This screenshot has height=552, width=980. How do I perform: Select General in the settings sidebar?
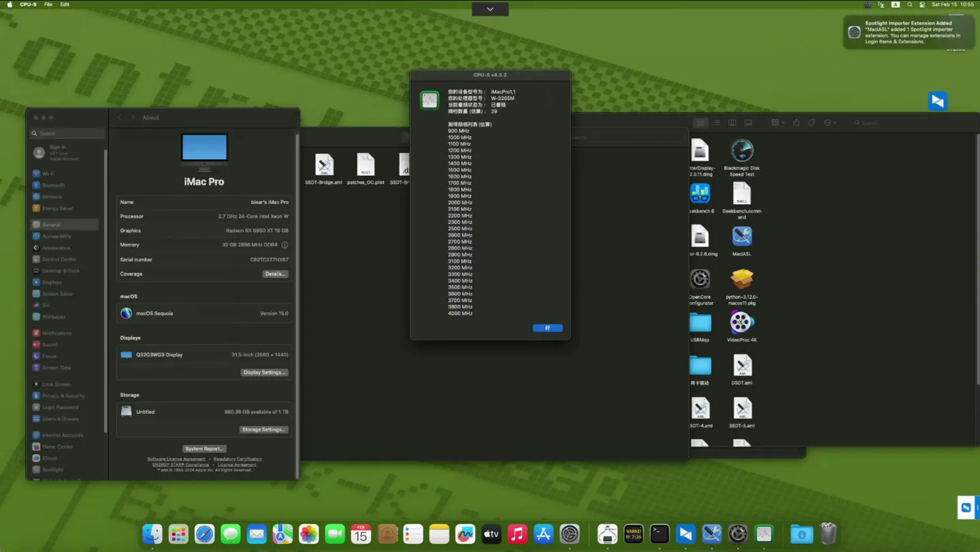point(51,225)
